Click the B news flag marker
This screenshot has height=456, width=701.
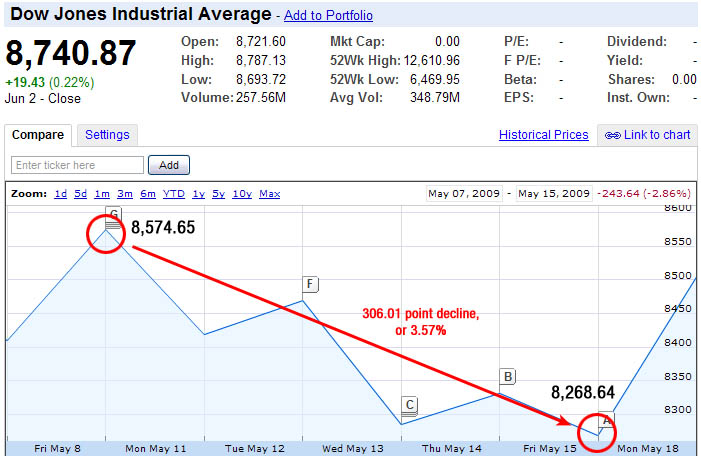click(x=508, y=377)
